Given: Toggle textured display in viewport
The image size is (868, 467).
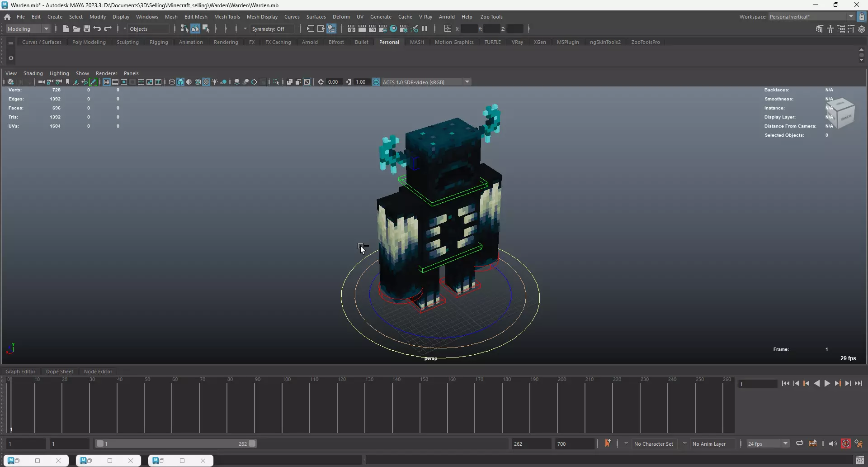Looking at the screenshot, I should pyautogui.click(x=206, y=82).
